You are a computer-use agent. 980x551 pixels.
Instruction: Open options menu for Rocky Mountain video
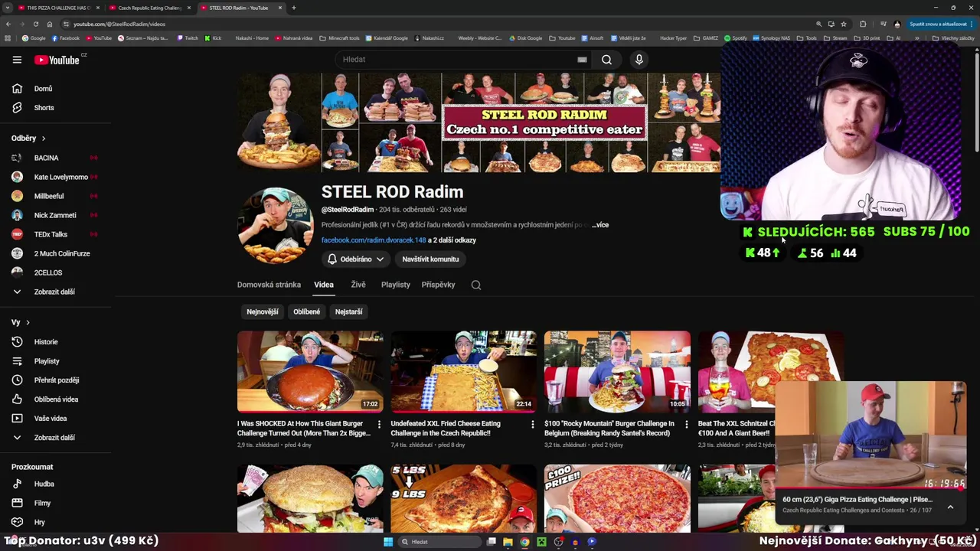click(x=686, y=424)
